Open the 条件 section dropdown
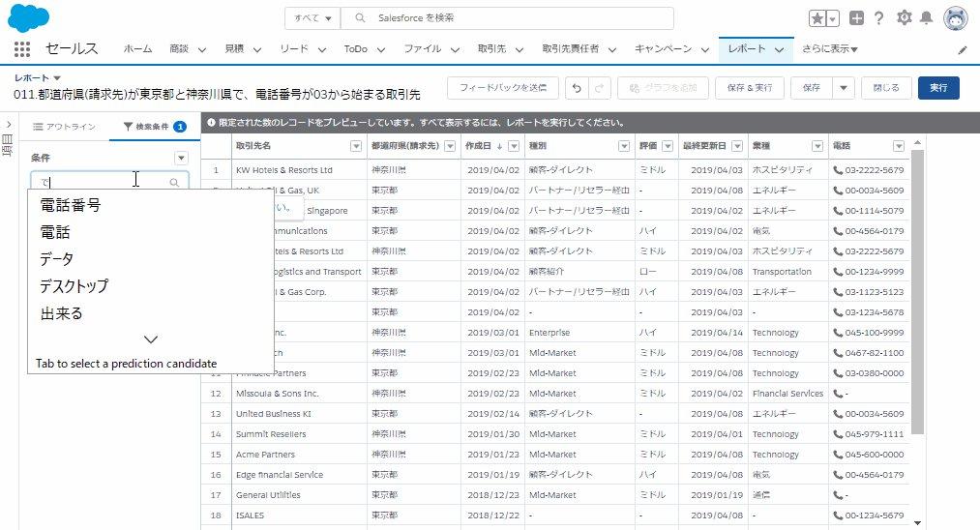980x530 pixels. pyautogui.click(x=181, y=158)
